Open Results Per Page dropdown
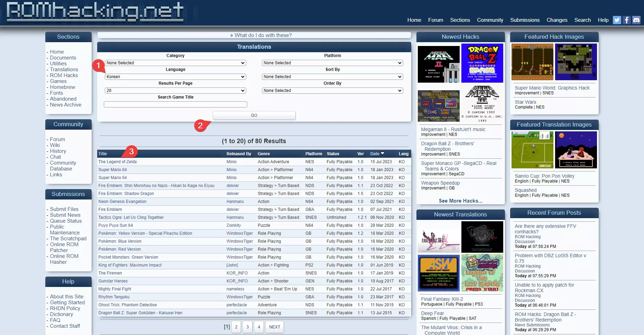644x335 pixels. click(175, 91)
